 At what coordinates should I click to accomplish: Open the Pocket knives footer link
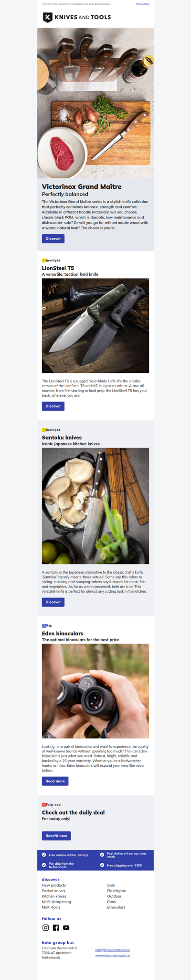(x=53, y=891)
